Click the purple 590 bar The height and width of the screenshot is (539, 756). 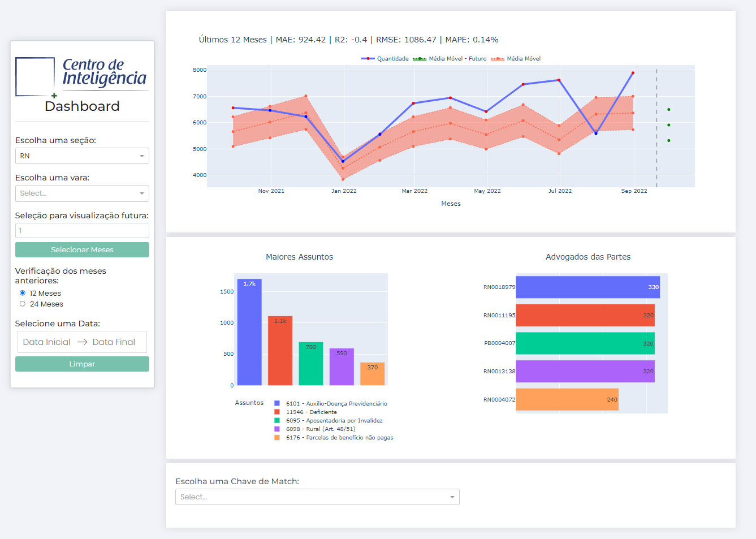tap(342, 367)
